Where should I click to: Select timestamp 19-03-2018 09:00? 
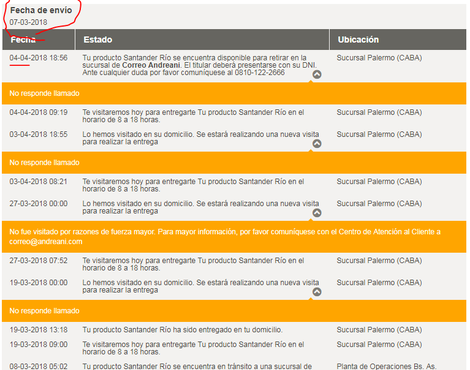point(38,344)
